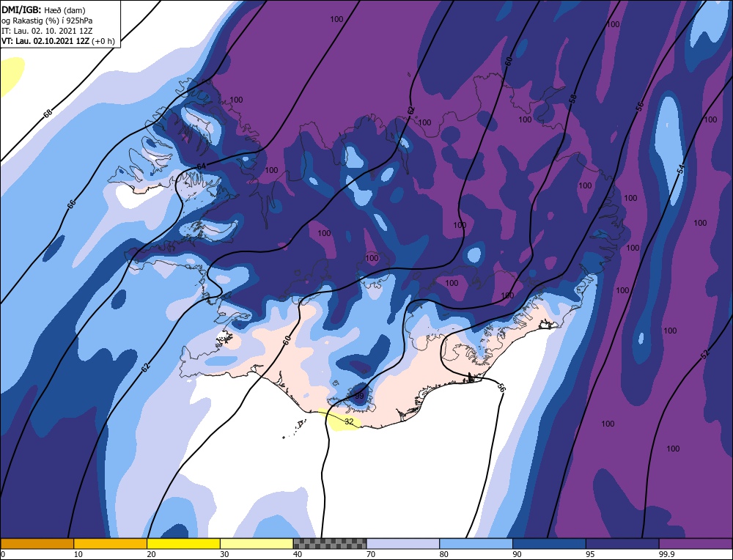
Task: Click the '32' value in the yellow patch
Action: click(x=349, y=421)
